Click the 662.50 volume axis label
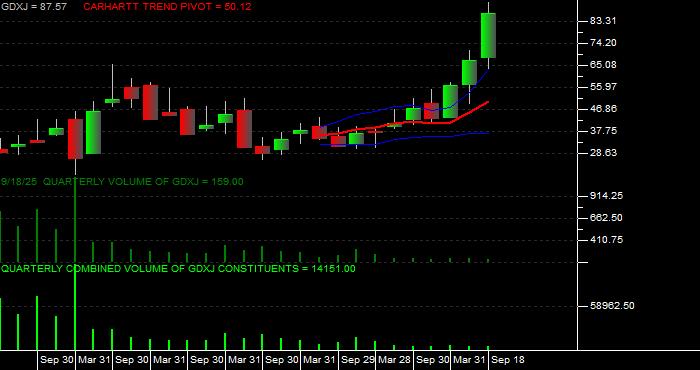This screenshot has width=700, height=370. (x=607, y=218)
